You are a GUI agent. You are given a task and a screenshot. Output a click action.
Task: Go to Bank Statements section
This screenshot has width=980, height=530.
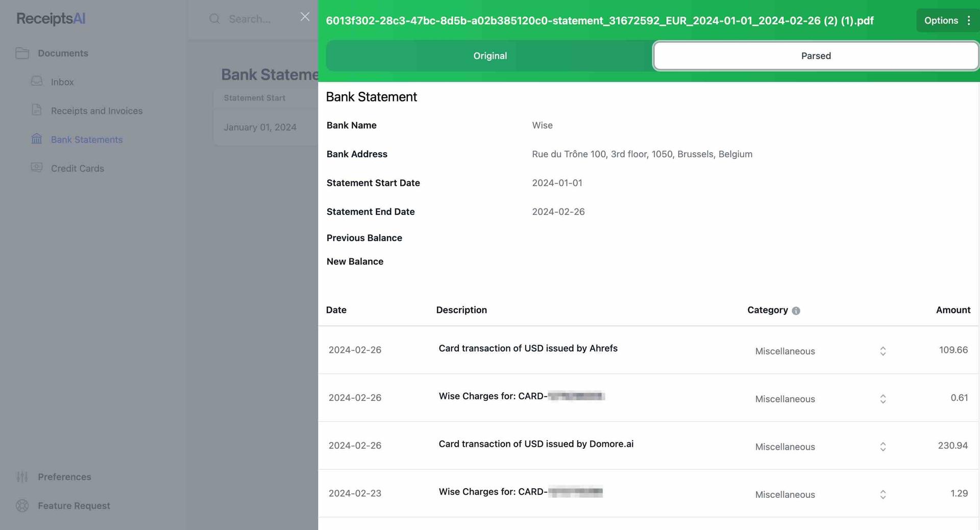coord(87,139)
